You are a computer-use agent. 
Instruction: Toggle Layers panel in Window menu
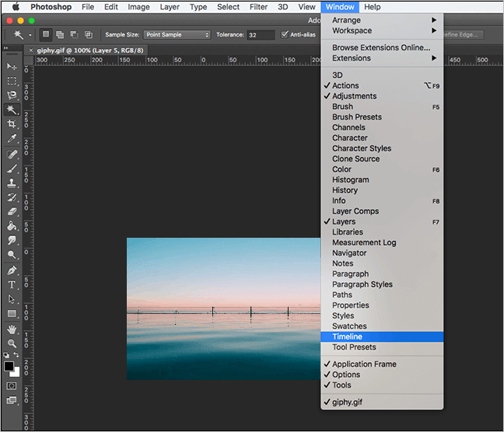(344, 221)
